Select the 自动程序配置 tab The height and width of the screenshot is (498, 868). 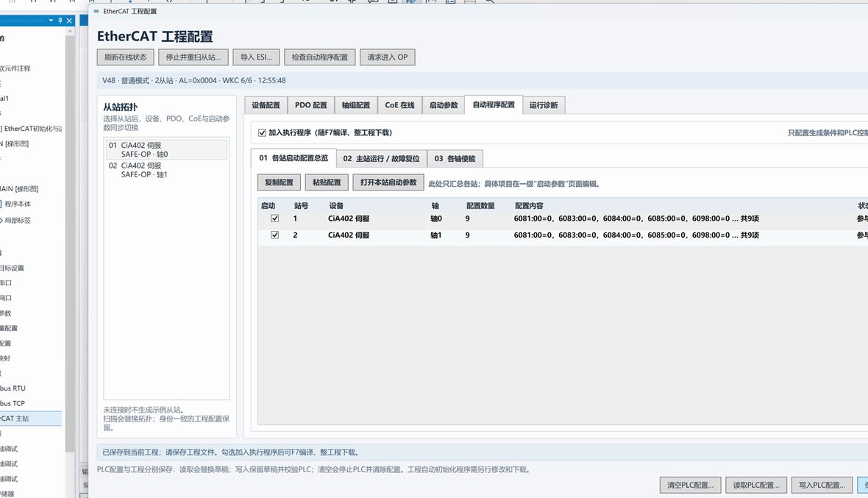494,104
